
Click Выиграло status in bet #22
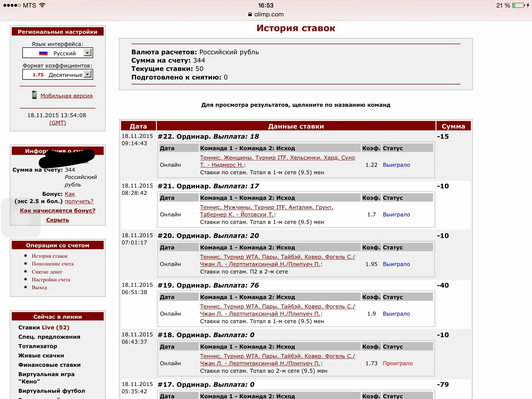click(396, 165)
